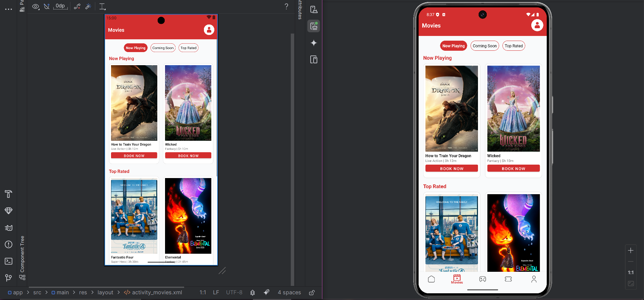Viewport: 644px width, 300px height.
Task: Open the Terminal tool window
Action: coord(9,261)
